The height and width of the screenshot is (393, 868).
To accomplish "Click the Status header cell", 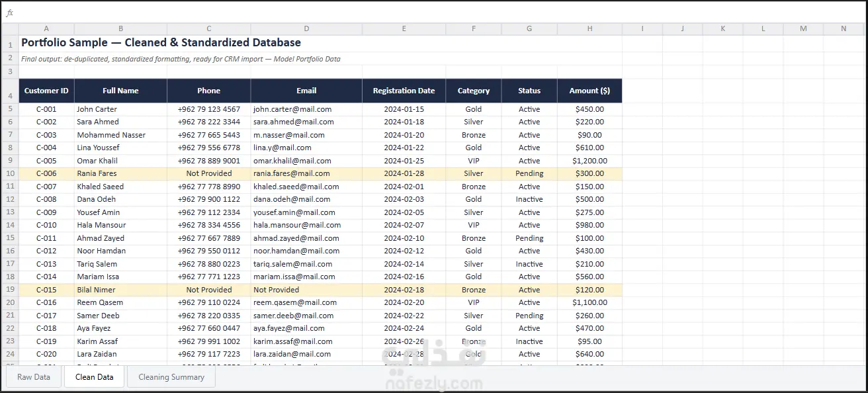I will (x=529, y=91).
